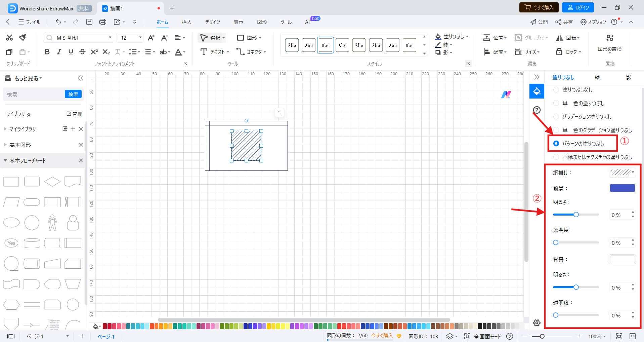Screen dimensions: 644x342
Task: Increase font size with A+ icon
Action: point(151,38)
